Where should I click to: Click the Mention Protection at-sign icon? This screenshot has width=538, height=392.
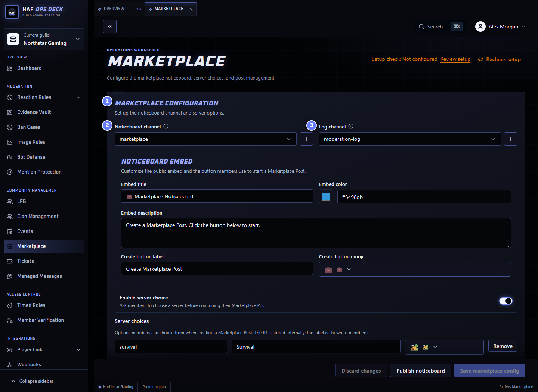point(10,172)
